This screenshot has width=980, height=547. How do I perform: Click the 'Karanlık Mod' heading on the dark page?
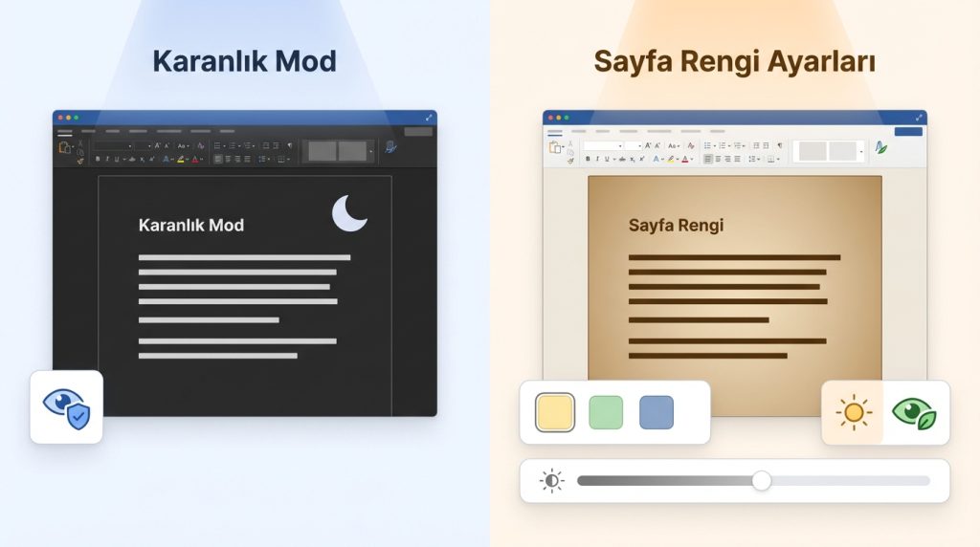(191, 226)
